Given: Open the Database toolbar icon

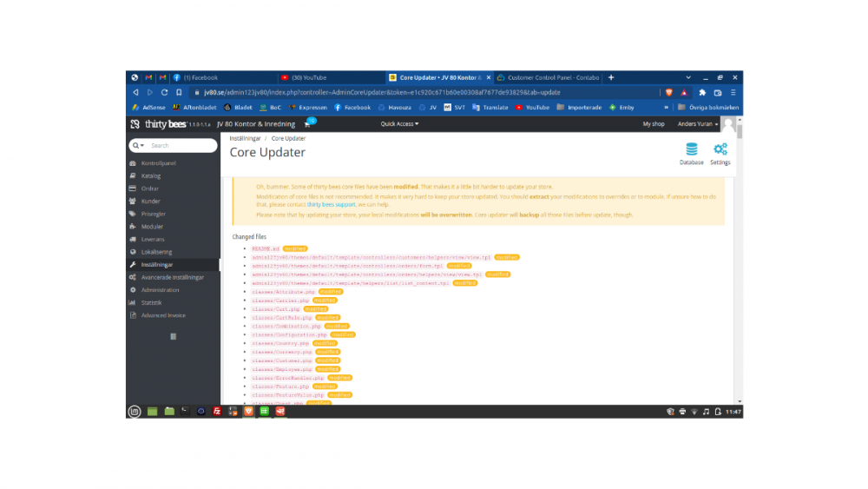Looking at the screenshot, I should pyautogui.click(x=691, y=154).
